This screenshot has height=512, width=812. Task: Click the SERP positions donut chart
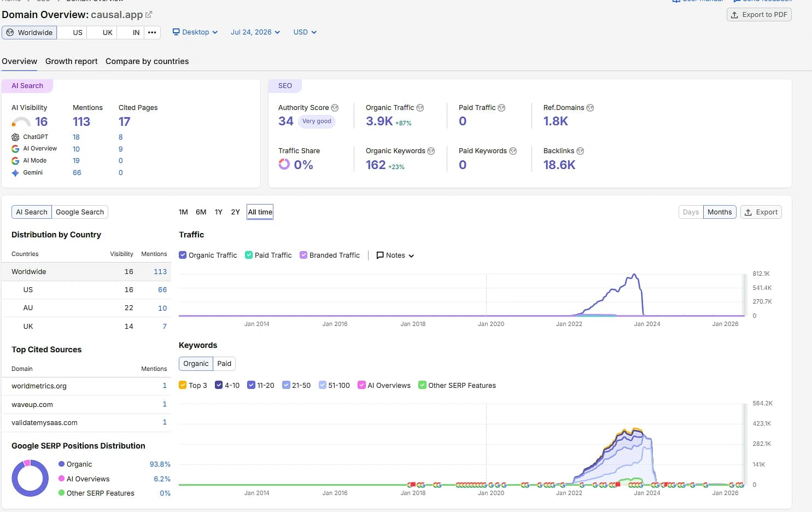tap(30, 478)
